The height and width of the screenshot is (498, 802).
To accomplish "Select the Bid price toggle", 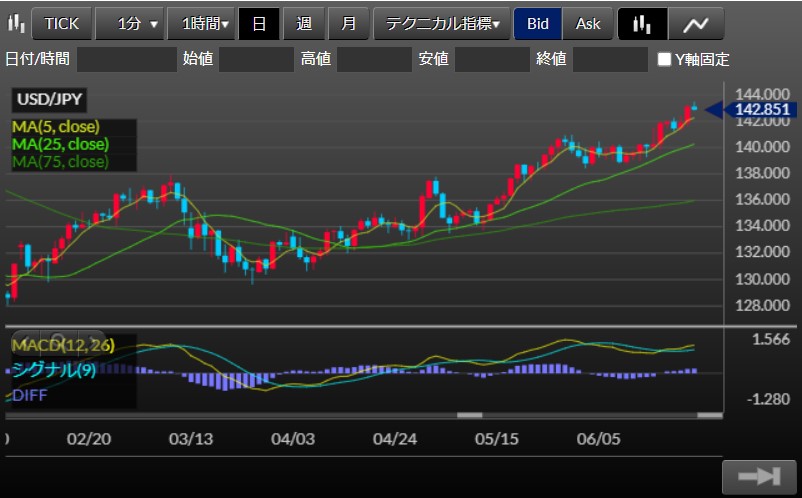I will pos(538,24).
